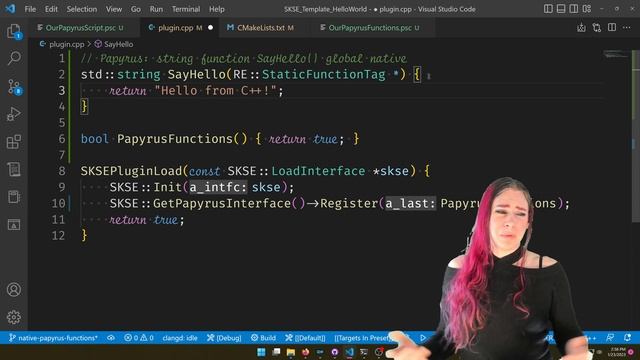
Task: Open the Windows Start button
Action: 261,352
